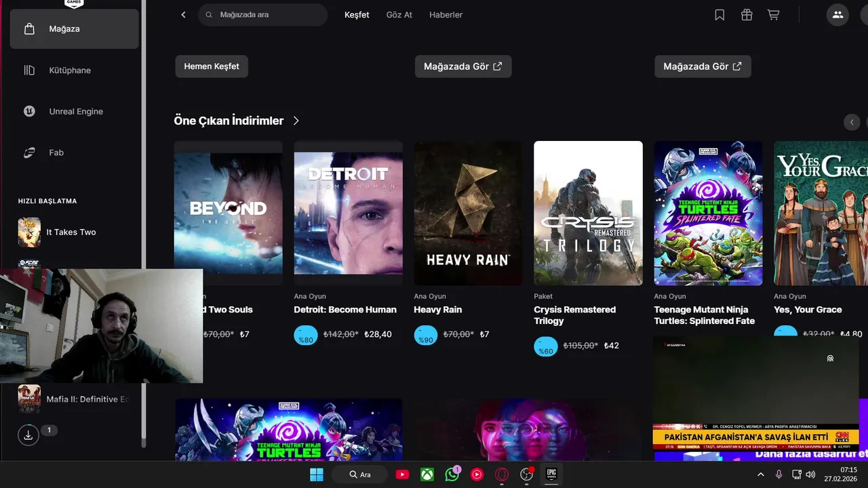Open the Xbox app from taskbar
The height and width of the screenshot is (488, 868).
coord(427,474)
